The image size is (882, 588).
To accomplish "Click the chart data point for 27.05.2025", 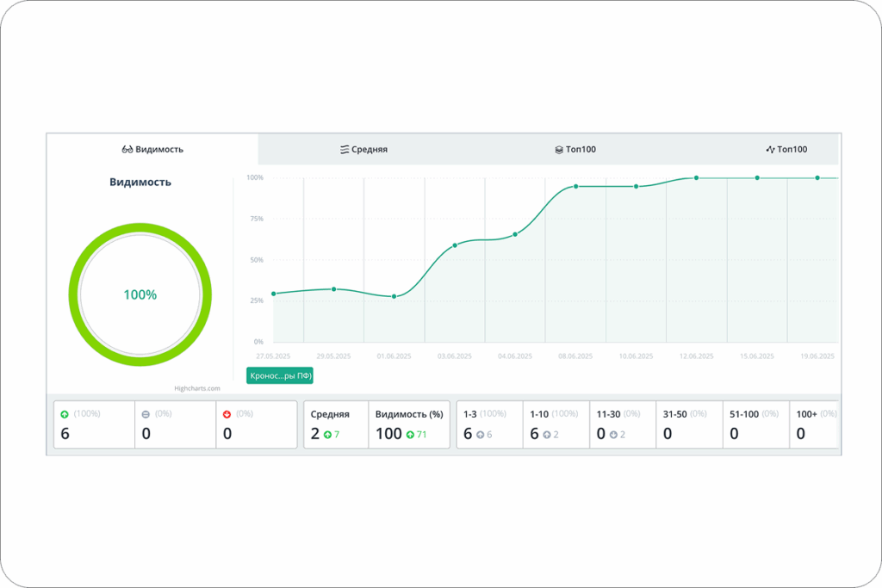I will pos(274,294).
